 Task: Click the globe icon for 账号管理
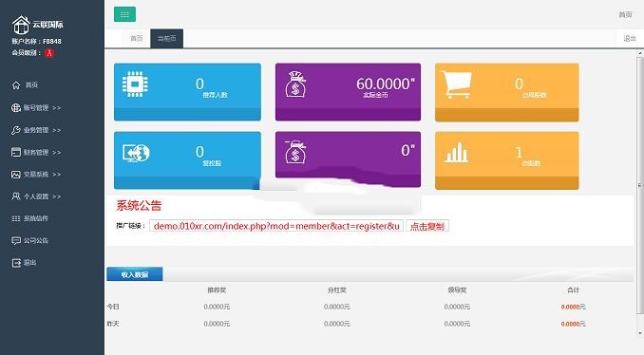coord(16,108)
